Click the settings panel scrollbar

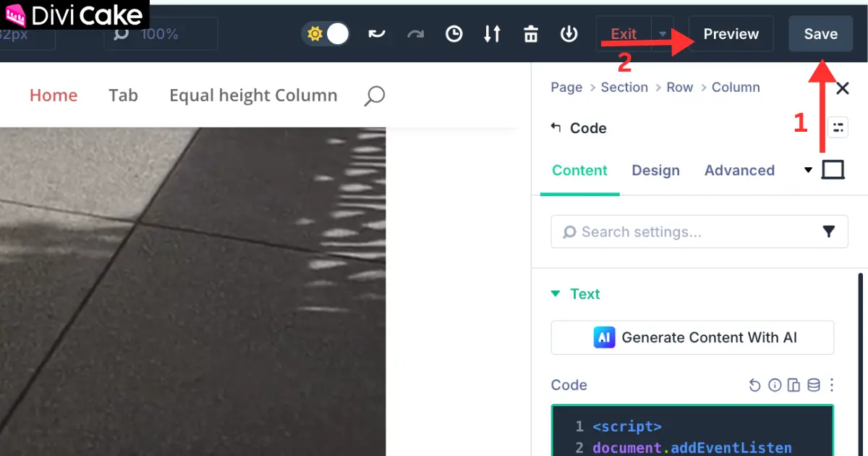[861, 364]
